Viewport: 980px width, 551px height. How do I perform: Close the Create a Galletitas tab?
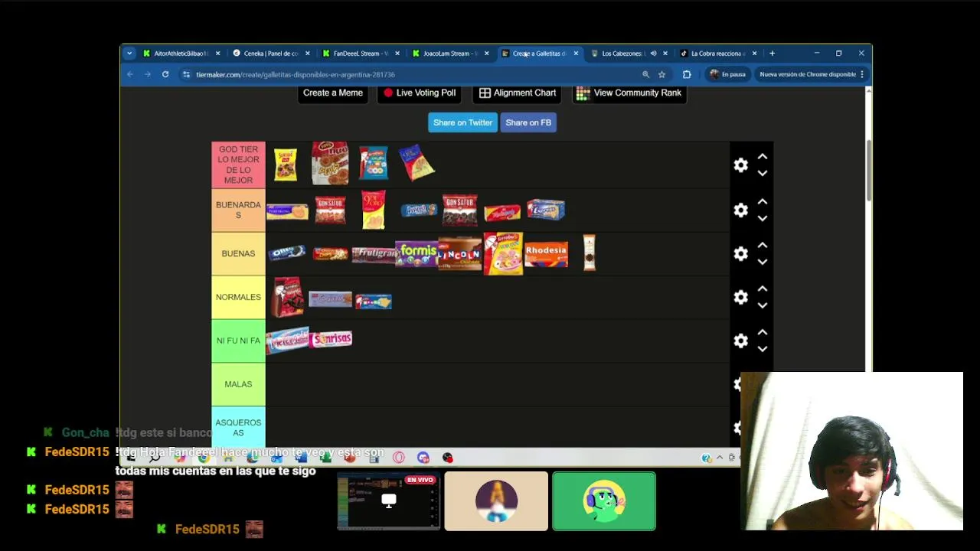pos(576,54)
